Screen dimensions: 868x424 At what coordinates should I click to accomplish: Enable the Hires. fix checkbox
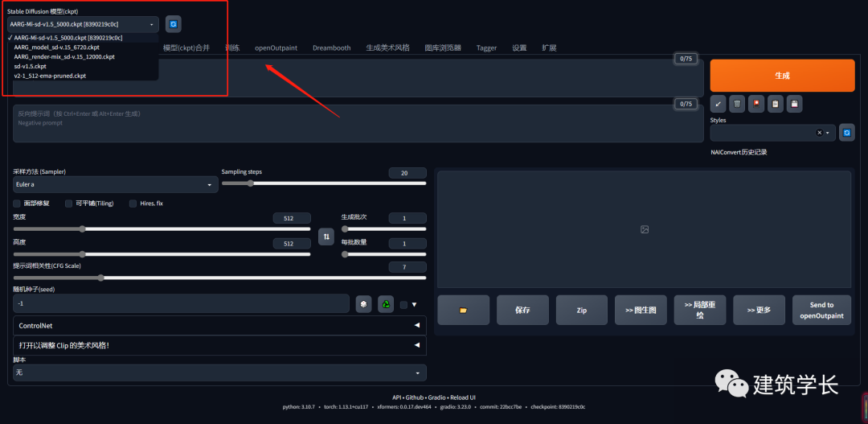coord(133,204)
